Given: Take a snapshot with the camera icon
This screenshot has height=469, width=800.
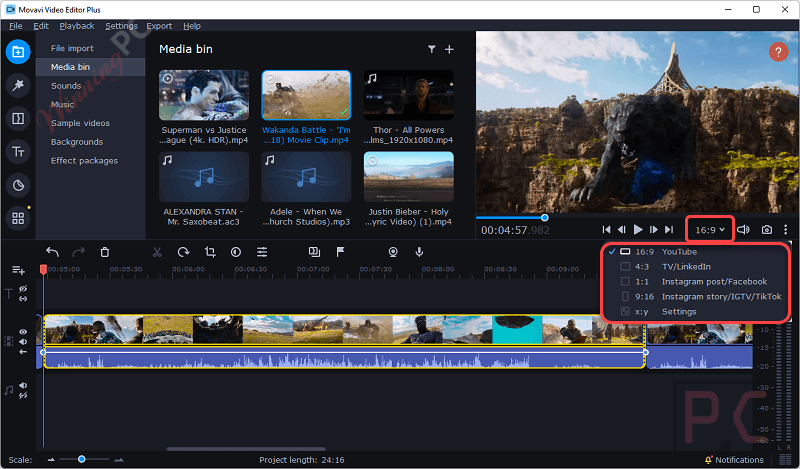Looking at the screenshot, I should pos(766,230).
